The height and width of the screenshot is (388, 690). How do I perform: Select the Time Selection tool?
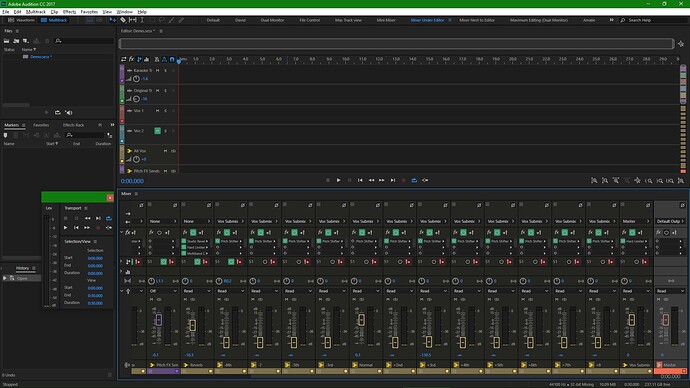[x=142, y=20]
